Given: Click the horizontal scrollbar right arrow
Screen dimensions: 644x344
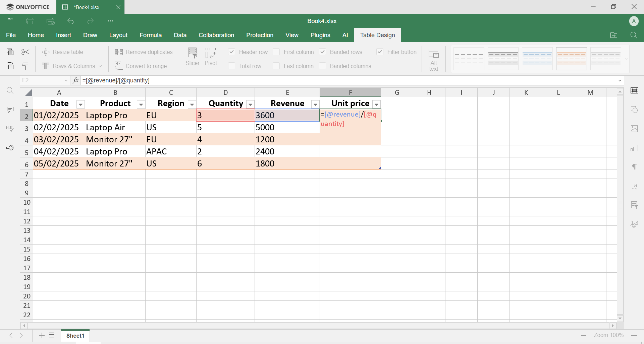Looking at the screenshot, I should point(613,326).
